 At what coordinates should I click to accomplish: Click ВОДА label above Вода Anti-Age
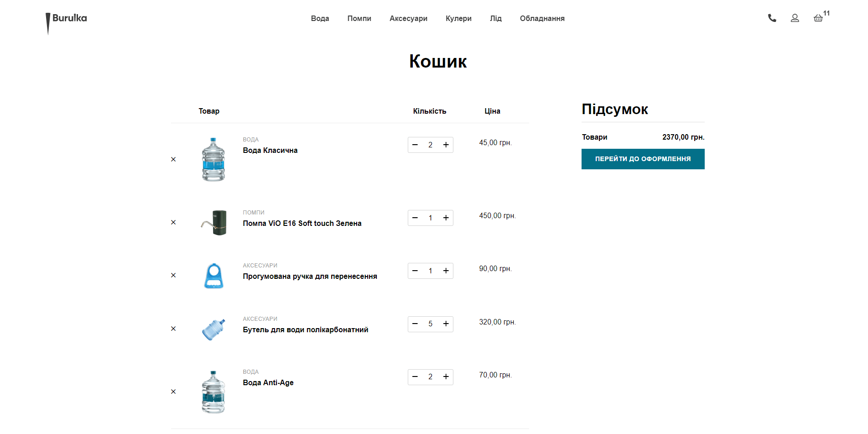click(x=250, y=372)
